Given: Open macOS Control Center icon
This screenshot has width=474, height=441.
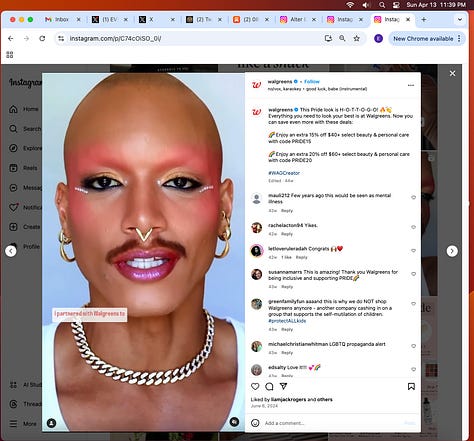Looking at the screenshot, I should [396, 5].
